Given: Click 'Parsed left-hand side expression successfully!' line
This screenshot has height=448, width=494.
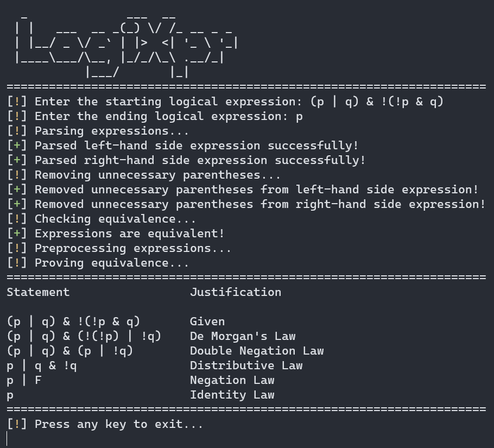Looking at the screenshot, I should click(183, 146).
